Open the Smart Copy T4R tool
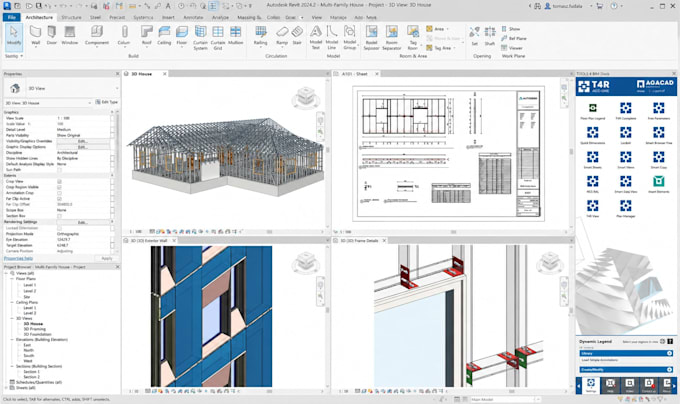680x404 pixels. [x=658, y=160]
